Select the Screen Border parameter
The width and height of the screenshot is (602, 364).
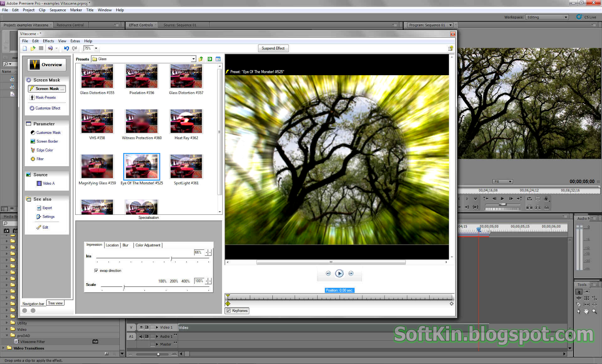click(47, 141)
